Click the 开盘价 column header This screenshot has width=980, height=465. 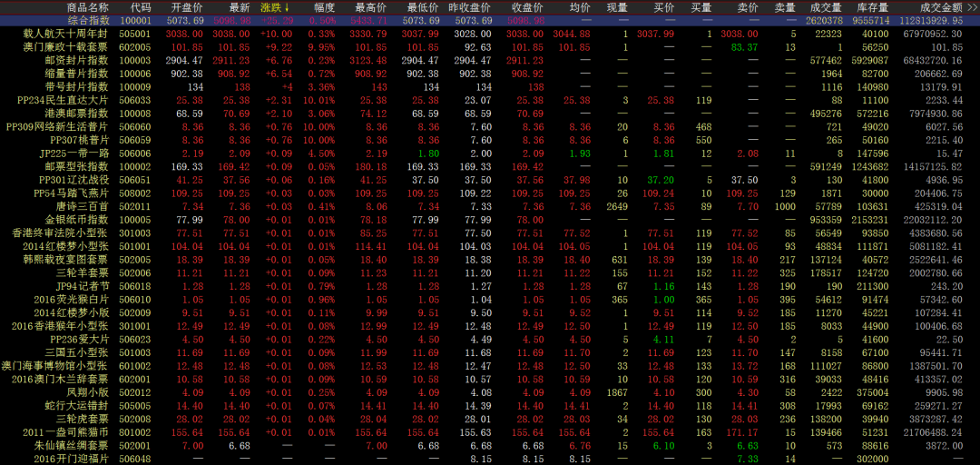187,7
